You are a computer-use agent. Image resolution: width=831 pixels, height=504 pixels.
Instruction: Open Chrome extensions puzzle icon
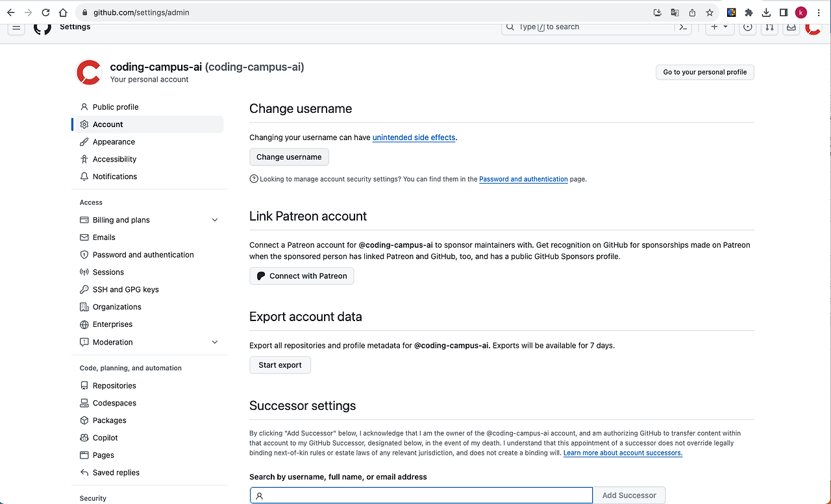point(749,12)
